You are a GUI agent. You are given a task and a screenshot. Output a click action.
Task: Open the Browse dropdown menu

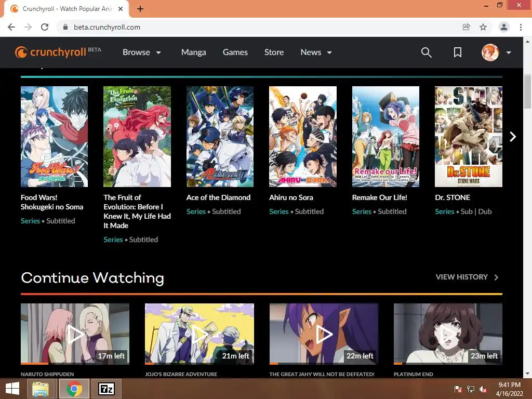141,52
